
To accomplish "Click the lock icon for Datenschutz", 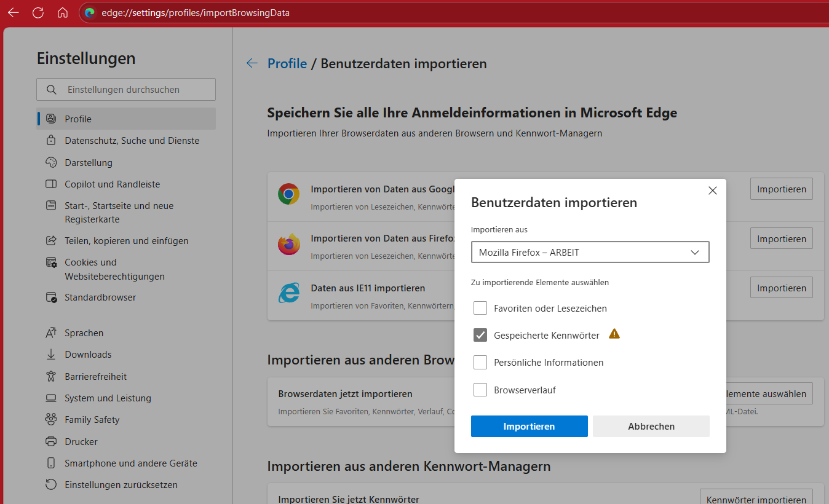I will pos(52,141).
